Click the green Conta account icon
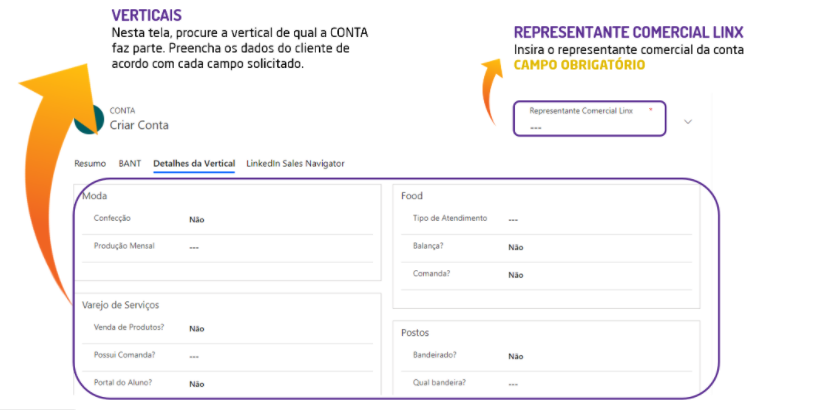Image resolution: width=818 pixels, height=410 pixels. pyautogui.click(x=88, y=120)
